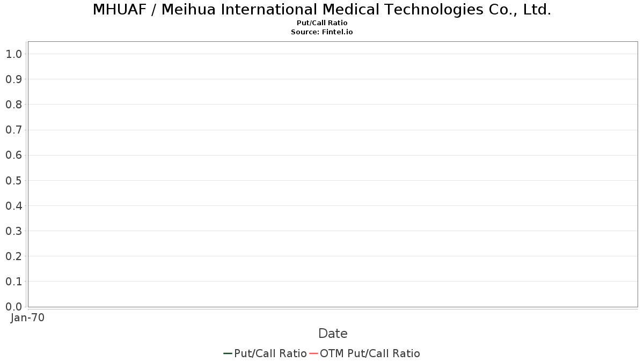Select the 0.8 y-axis tick label
Image resolution: width=644 pixels, height=362 pixels.
(x=13, y=105)
